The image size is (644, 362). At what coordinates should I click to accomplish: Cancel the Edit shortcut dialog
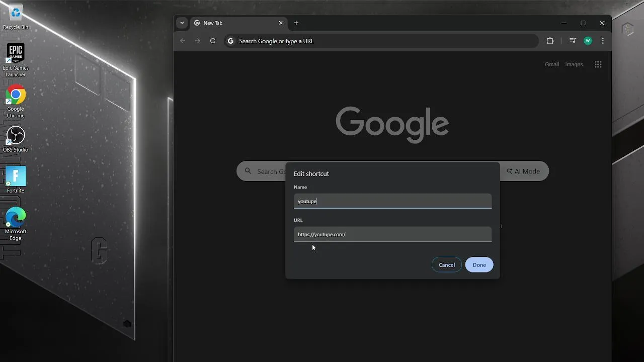point(447,265)
